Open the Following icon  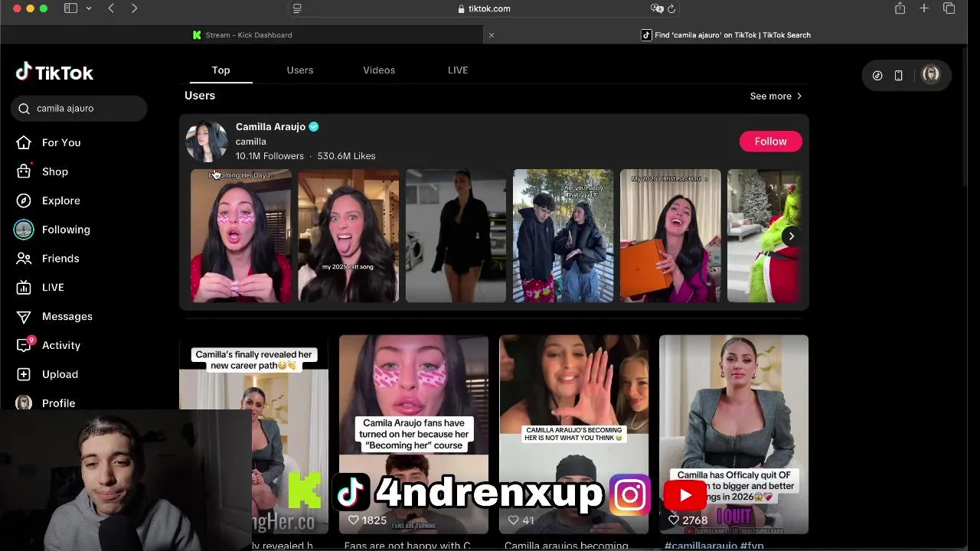(24, 230)
